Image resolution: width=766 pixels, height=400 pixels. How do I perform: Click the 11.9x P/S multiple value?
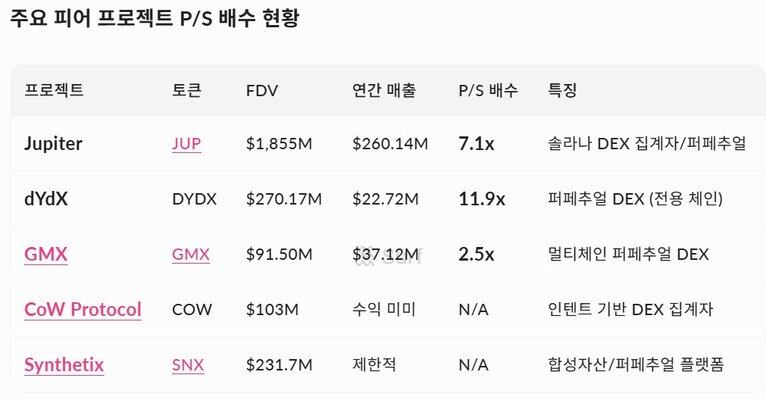pyautogui.click(x=481, y=199)
